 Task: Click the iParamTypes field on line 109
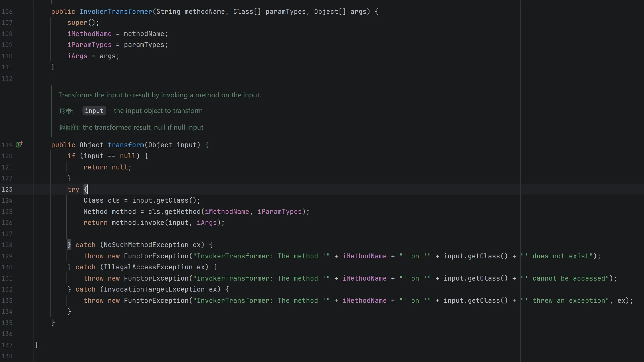click(x=89, y=45)
